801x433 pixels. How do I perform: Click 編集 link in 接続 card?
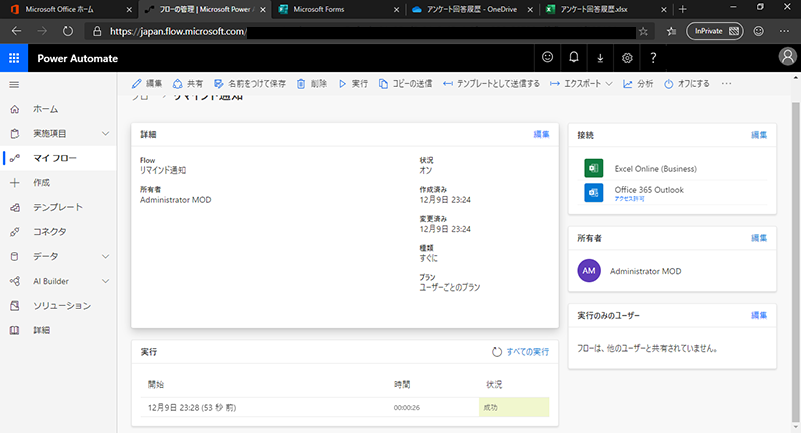[x=759, y=135]
